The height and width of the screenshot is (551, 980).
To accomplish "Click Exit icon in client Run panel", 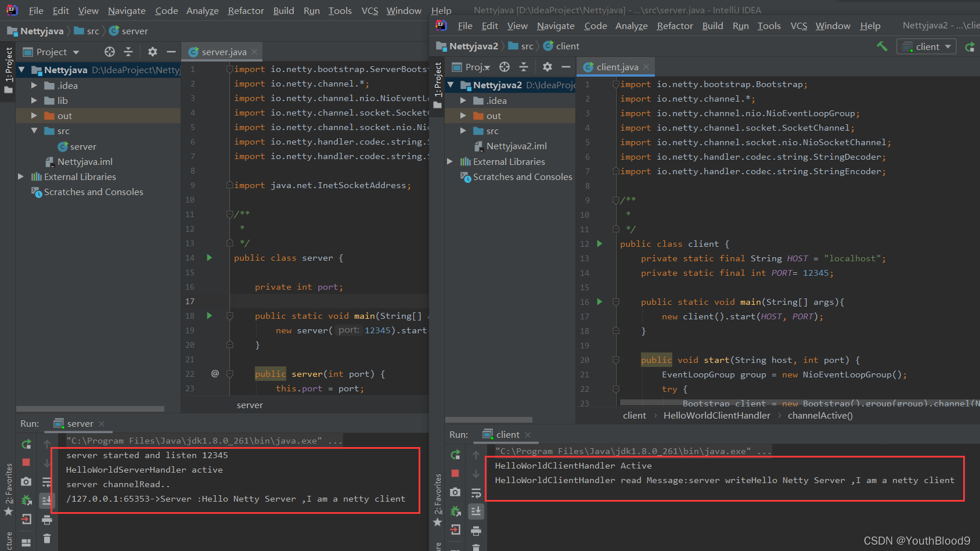I will [455, 530].
